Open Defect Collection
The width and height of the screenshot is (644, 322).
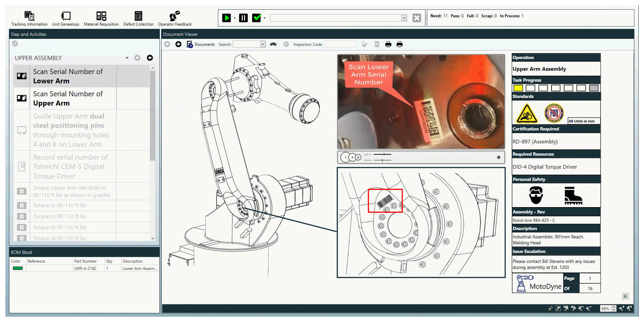click(138, 19)
